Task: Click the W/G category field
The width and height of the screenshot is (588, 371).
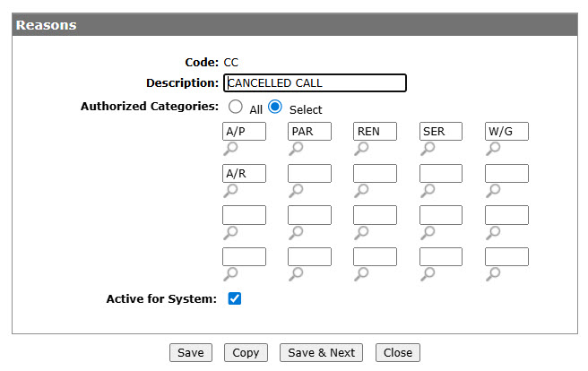Action: click(x=506, y=131)
